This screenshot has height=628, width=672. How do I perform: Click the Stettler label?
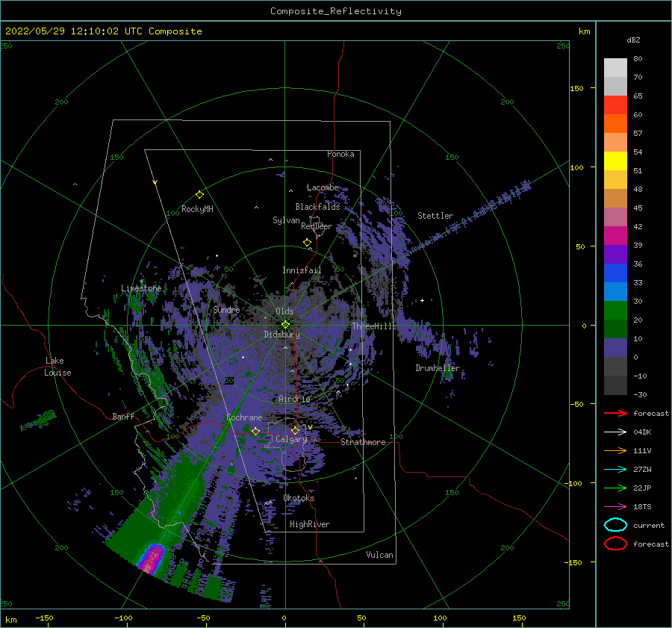pyautogui.click(x=435, y=216)
